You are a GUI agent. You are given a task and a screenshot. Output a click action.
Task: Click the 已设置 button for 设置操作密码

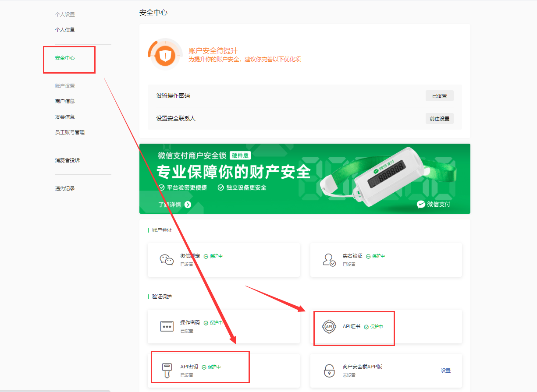[439, 96]
